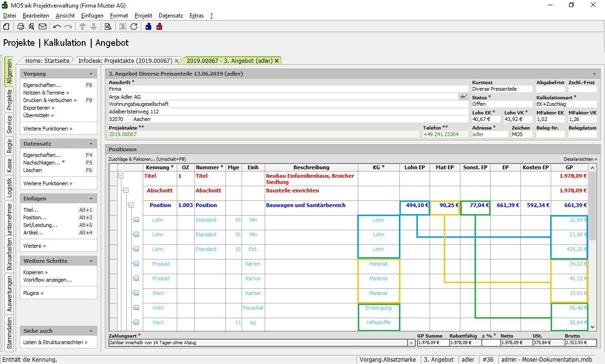605x364 pixels.
Task: Click the blue puzzle piece icon
Action: 148,26
